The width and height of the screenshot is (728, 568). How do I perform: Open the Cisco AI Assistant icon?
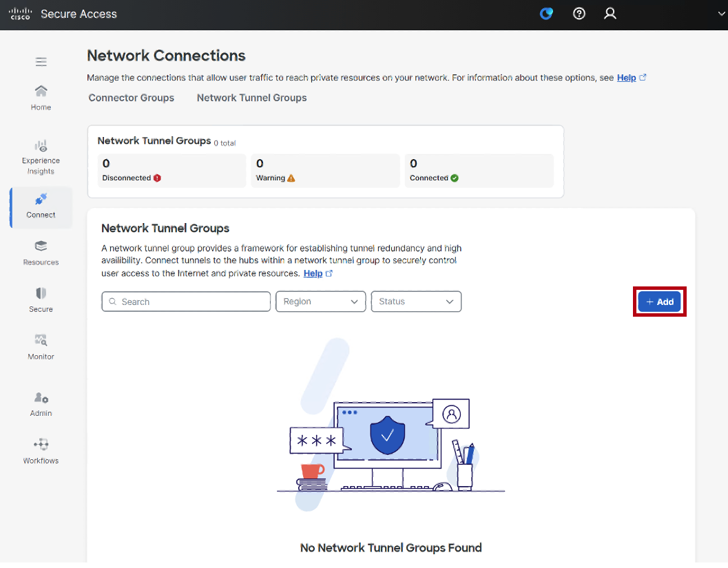546,14
